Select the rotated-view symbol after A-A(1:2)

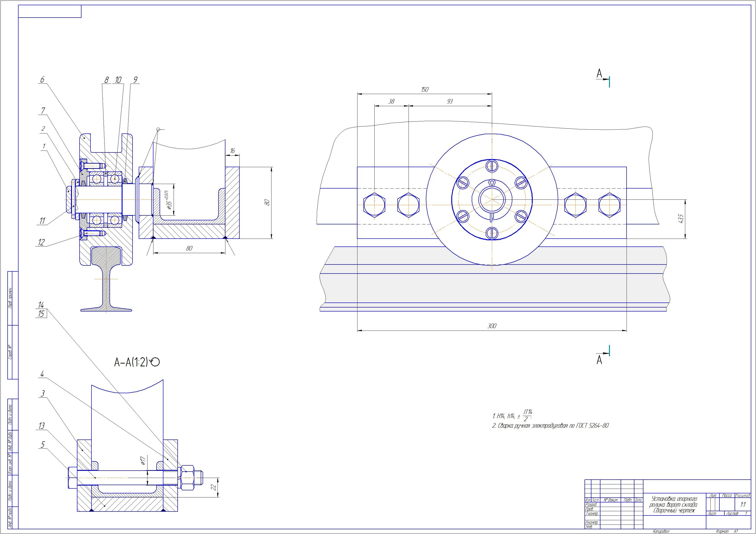point(155,363)
